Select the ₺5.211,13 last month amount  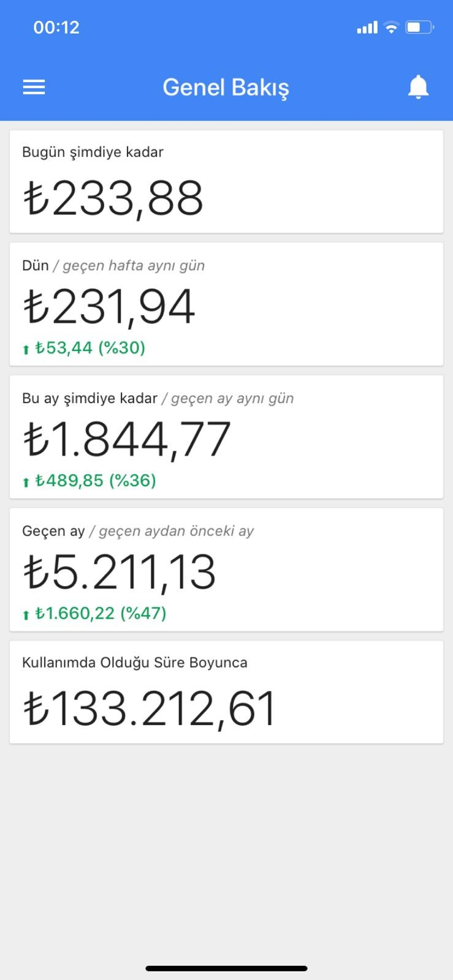pyautogui.click(x=120, y=572)
